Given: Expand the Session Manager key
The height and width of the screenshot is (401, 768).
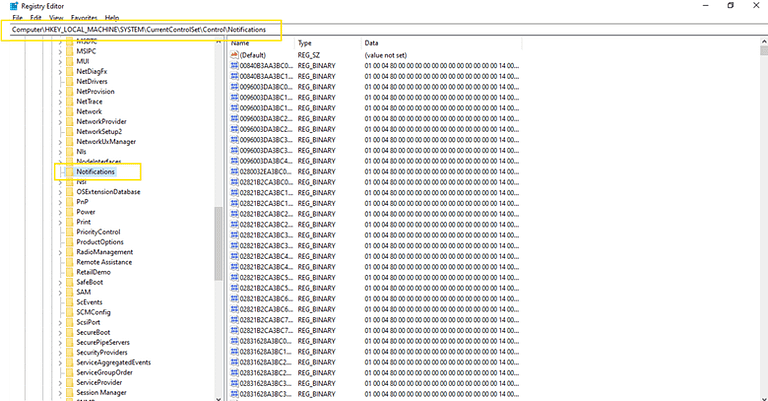Looking at the screenshot, I should pos(59,392).
